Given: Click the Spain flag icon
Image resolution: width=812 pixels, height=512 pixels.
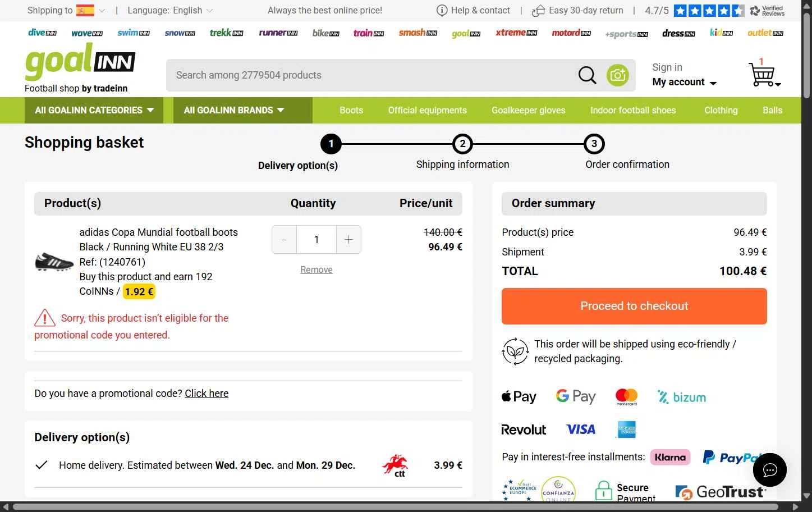Looking at the screenshot, I should point(85,10).
